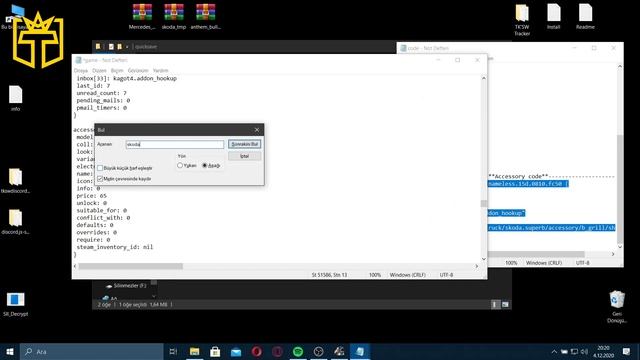Click horizontal scrollbar in game Notepad
The height and width of the screenshot is (360, 640).
pyautogui.click(x=131, y=266)
